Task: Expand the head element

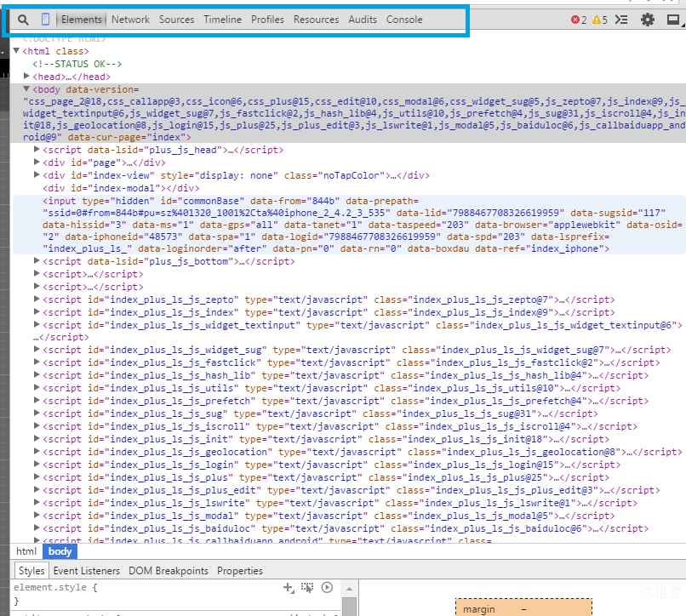Action: 26,76
